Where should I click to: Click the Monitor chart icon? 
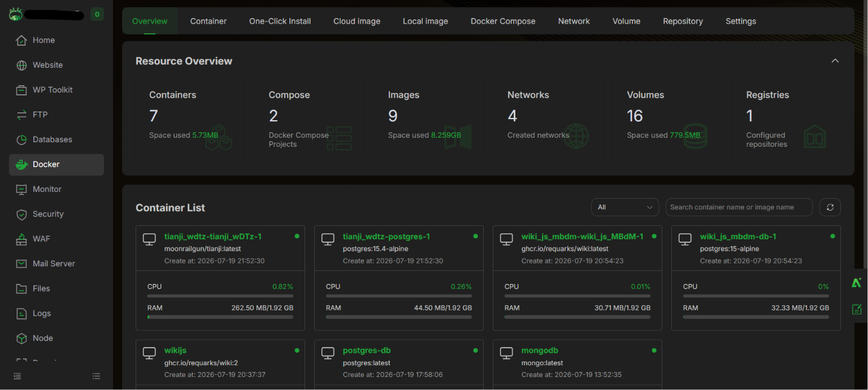point(21,189)
